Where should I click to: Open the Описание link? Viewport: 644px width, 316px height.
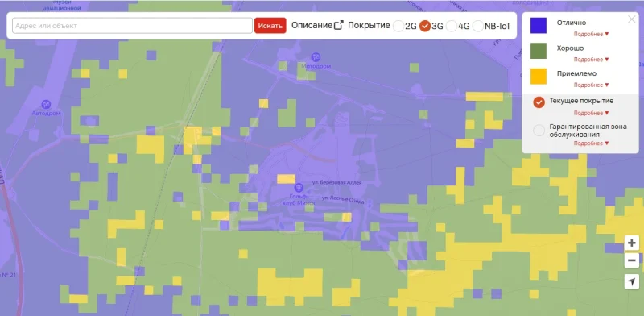312,25
